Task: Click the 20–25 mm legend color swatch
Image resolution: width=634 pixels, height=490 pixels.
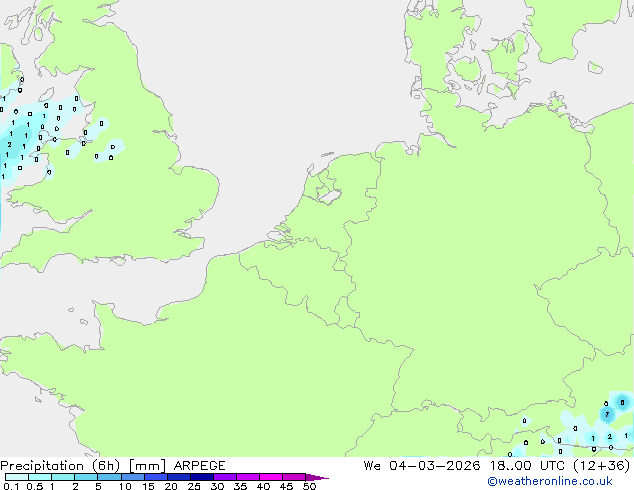Action: pyautogui.click(x=179, y=477)
